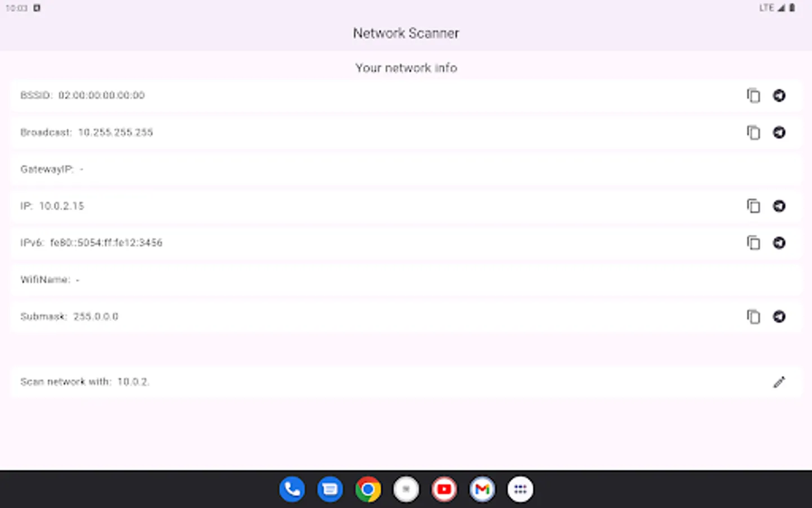Open the app drawer

[x=520, y=489]
